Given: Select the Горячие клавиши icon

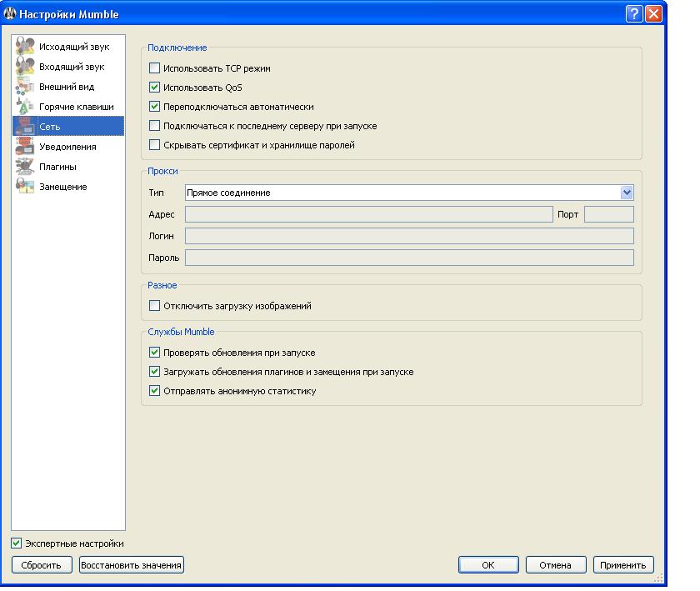Looking at the screenshot, I should pos(25,107).
